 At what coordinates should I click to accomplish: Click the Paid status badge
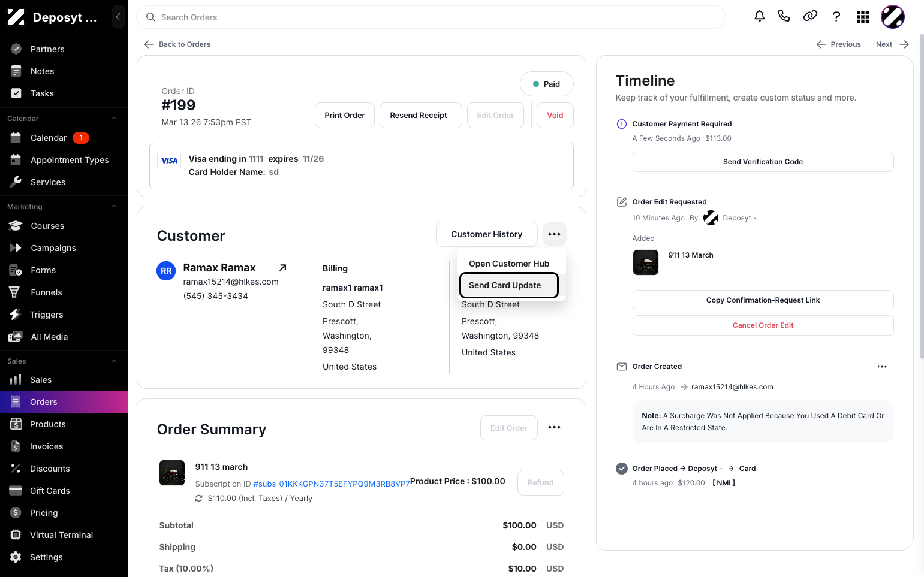pos(547,84)
